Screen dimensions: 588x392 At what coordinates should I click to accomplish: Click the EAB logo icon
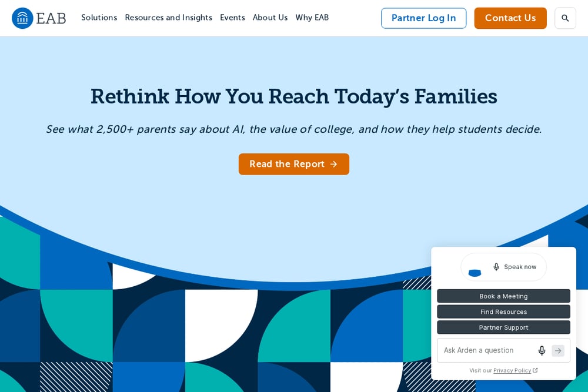(x=22, y=18)
